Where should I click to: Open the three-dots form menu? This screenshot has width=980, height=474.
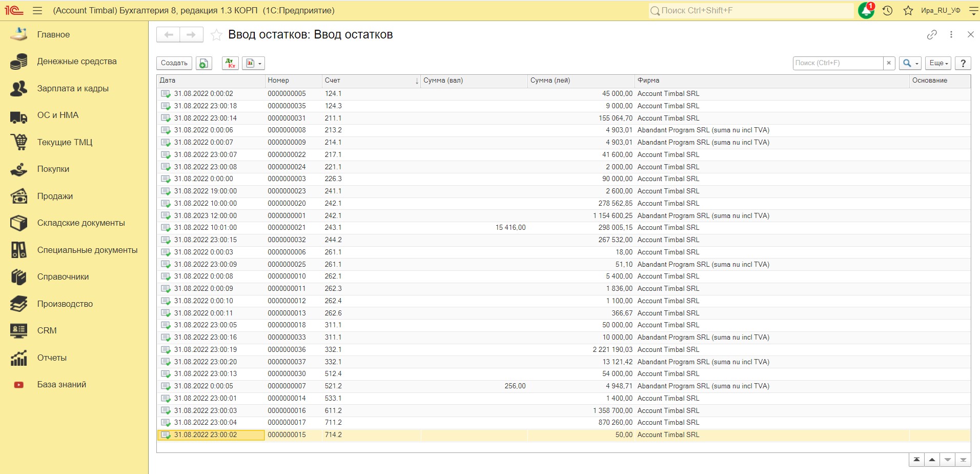pyautogui.click(x=951, y=34)
